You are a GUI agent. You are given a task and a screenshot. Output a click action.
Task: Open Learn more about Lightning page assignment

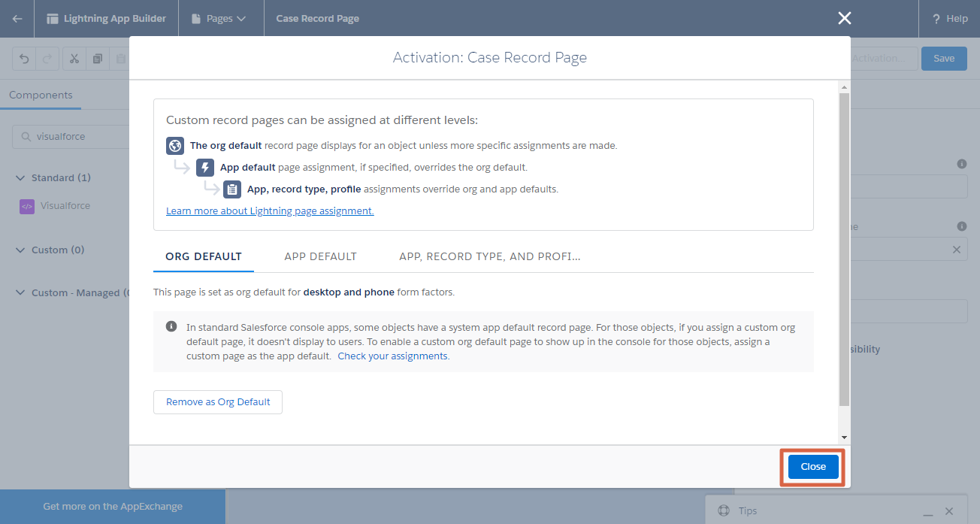point(270,211)
